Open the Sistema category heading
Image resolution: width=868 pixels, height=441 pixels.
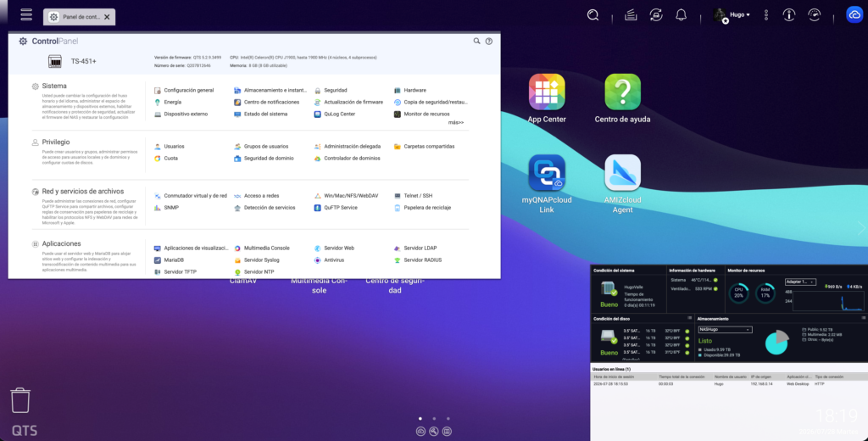point(54,86)
